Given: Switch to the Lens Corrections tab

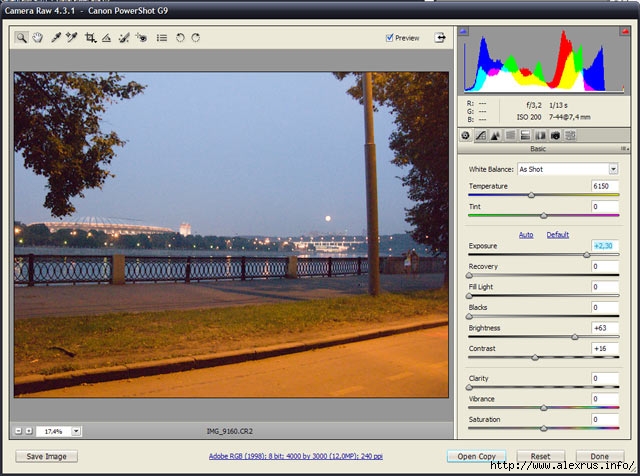Looking at the screenshot, I should (540, 136).
